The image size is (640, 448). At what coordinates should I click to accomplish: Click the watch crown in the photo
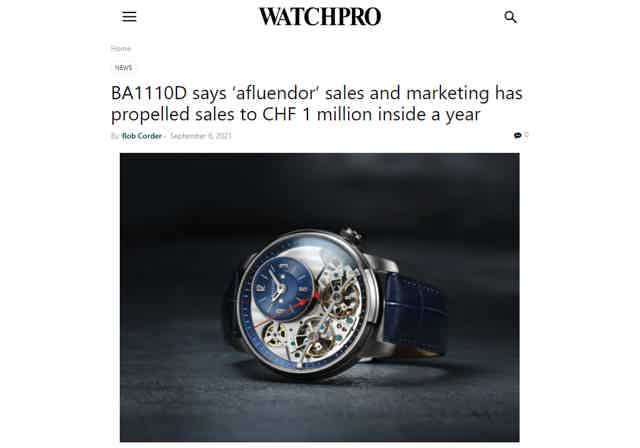[351, 234]
